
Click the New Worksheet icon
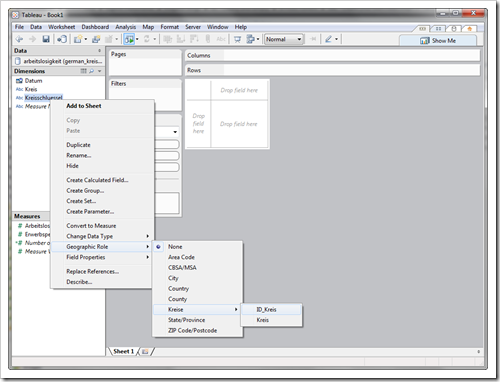pos(78,39)
